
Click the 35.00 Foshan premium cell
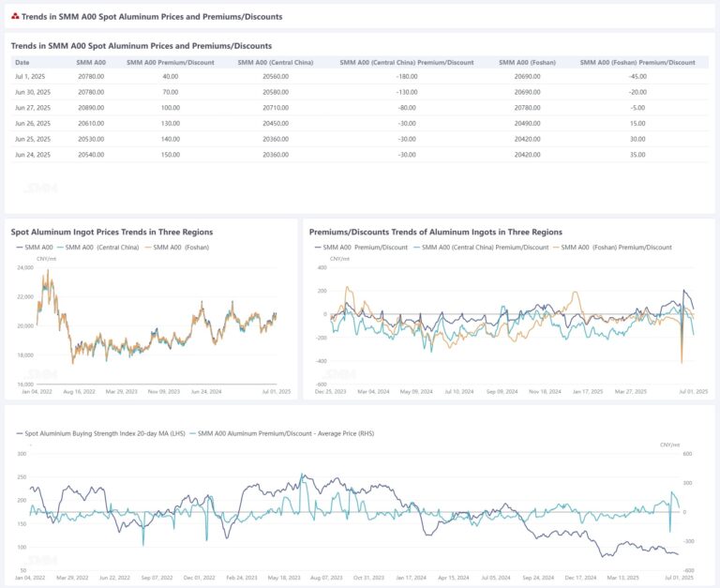pyautogui.click(x=637, y=155)
